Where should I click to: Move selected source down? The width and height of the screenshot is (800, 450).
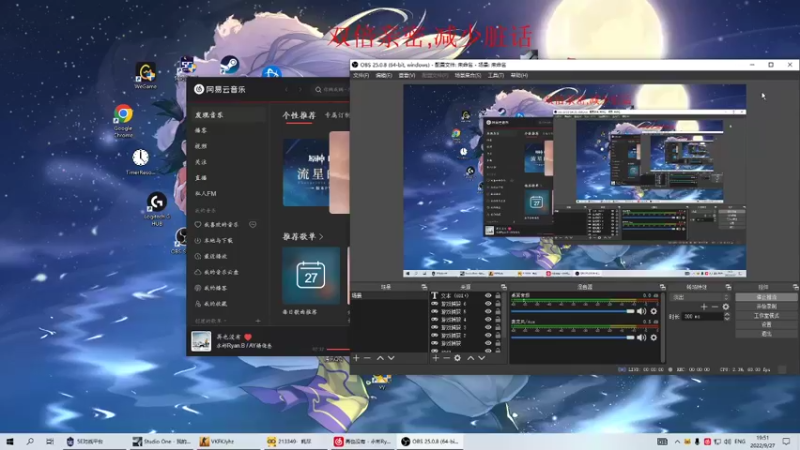point(482,358)
